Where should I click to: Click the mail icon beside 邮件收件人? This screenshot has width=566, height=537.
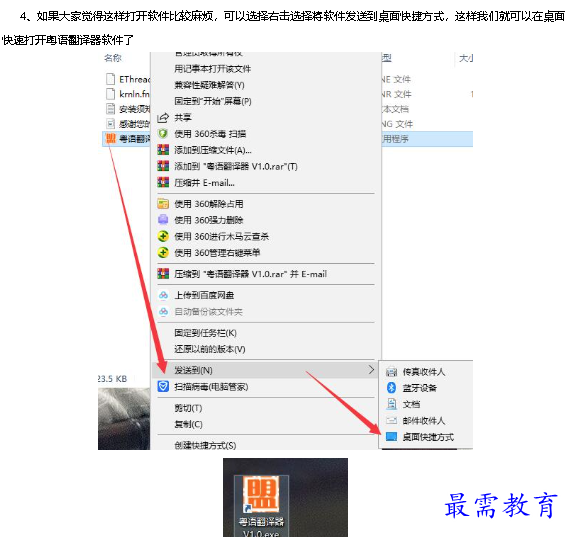pos(392,420)
